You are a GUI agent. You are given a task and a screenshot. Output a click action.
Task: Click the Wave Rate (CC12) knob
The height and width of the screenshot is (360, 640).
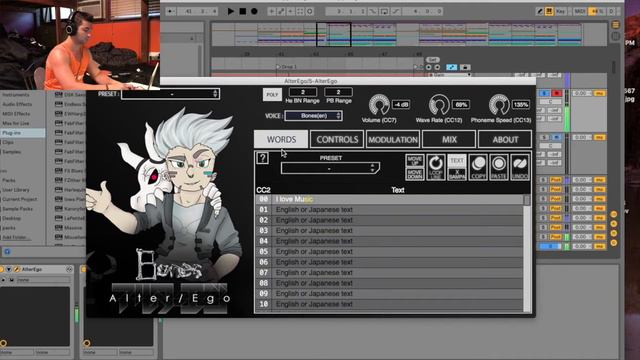click(439, 105)
